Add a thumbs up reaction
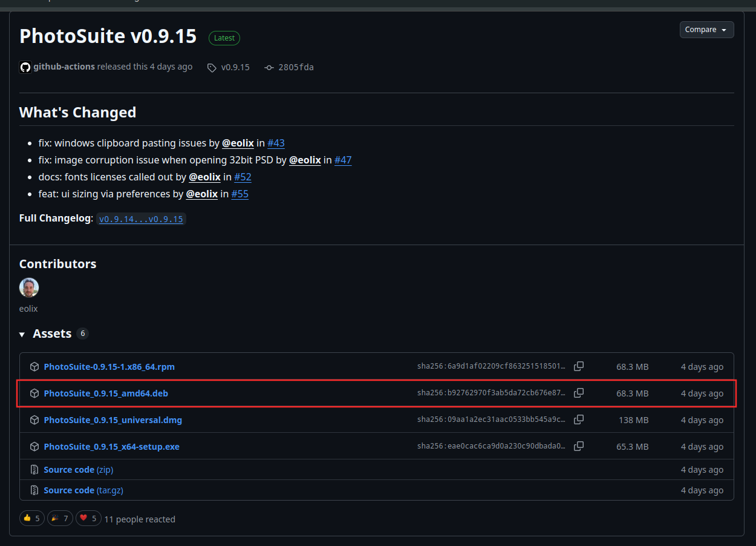The height and width of the screenshot is (546, 756). pyautogui.click(x=32, y=518)
